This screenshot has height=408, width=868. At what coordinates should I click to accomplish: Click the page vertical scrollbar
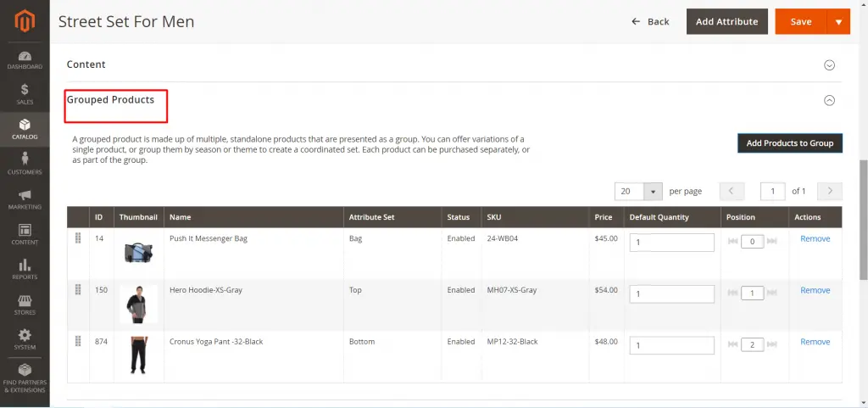click(x=863, y=220)
